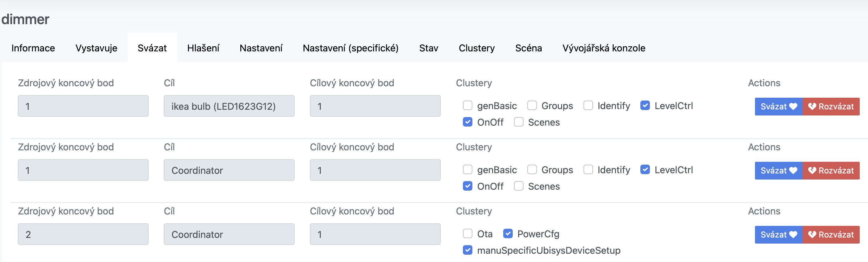Viewport: 868px width, 262px height.
Task: Enable genBasic cluster for ikea bulb binding
Action: (467, 105)
